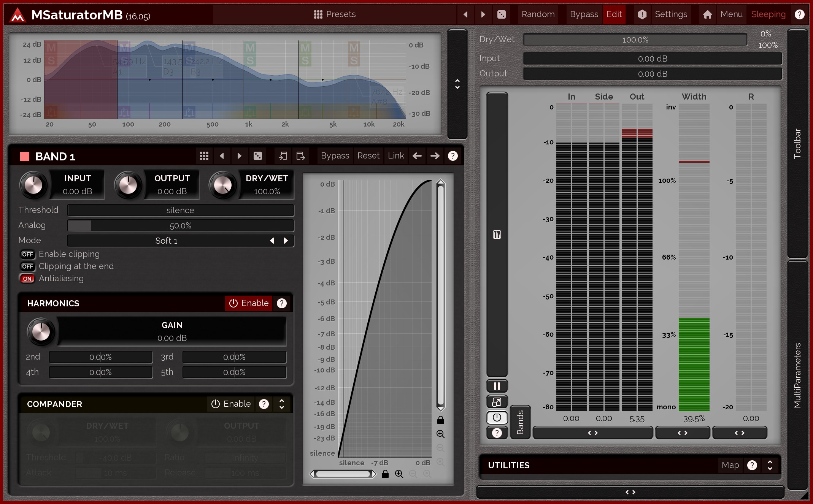Screen dimensions: 813x504
Task: Toggle Enable clipping switch
Action: pos(27,254)
